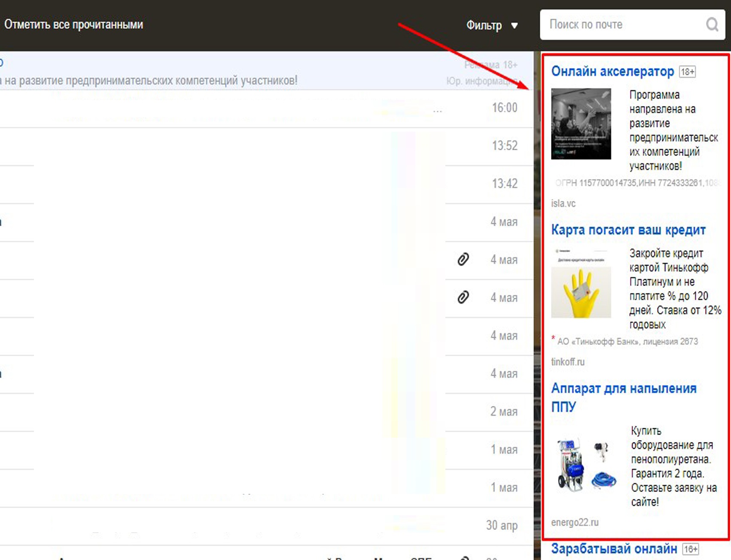Click the conference crowd ad thumbnail
731x560 pixels.
point(581,124)
